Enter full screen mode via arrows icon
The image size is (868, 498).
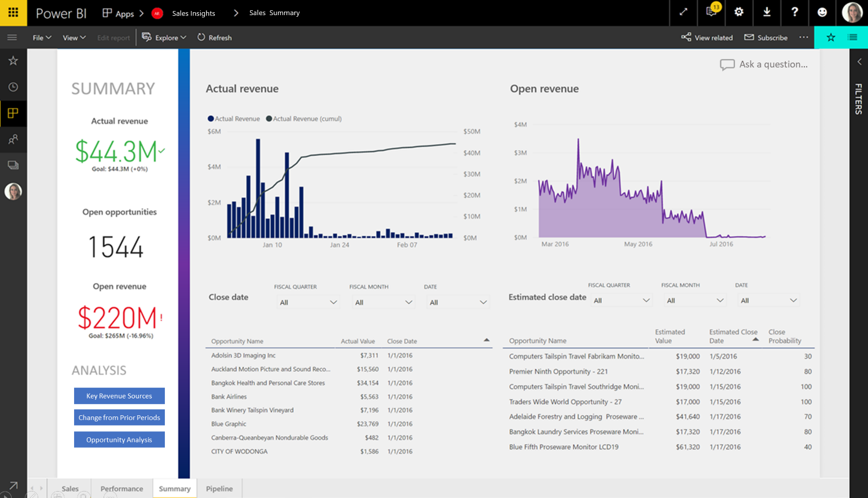[683, 12]
